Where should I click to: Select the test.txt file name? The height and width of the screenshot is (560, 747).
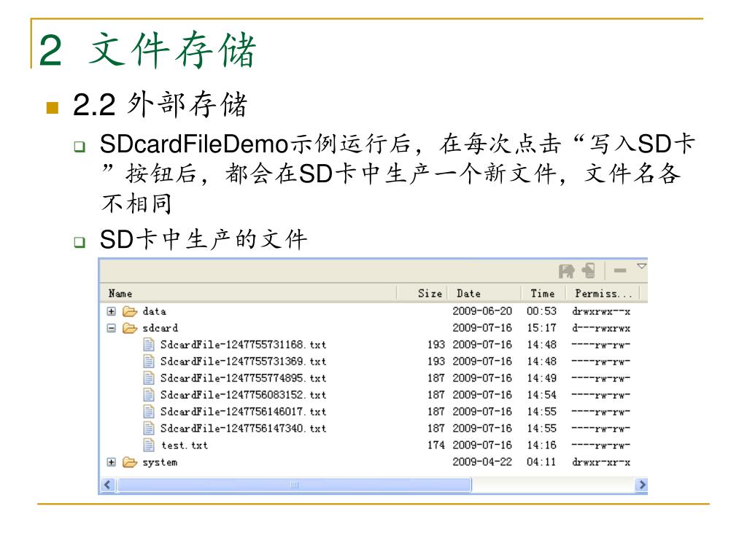[185, 446]
